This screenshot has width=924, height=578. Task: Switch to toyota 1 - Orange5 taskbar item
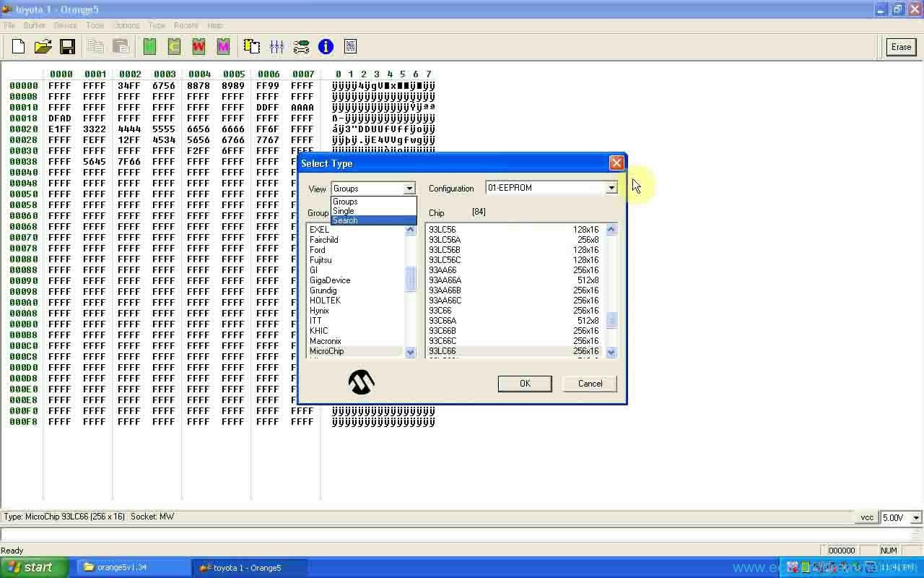250,568
